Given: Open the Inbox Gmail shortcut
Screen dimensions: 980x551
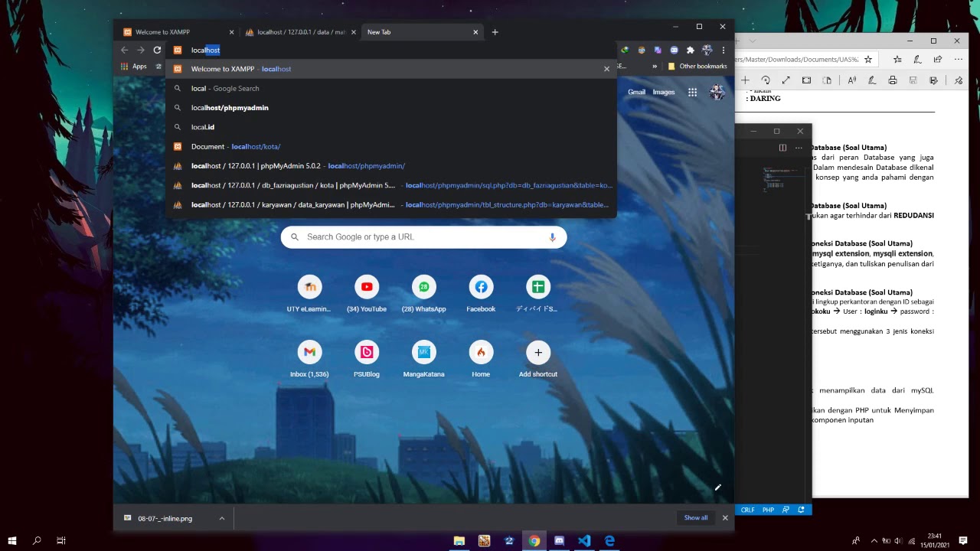Looking at the screenshot, I should click(x=309, y=360).
